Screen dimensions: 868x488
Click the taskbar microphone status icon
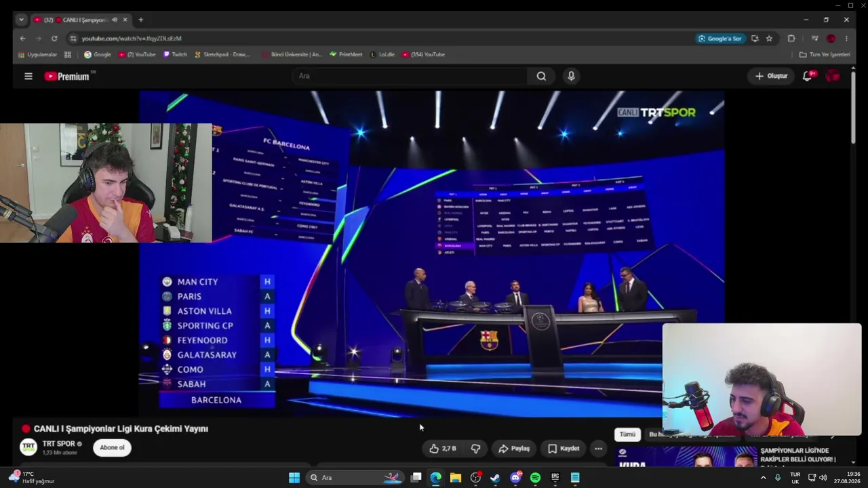pyautogui.click(x=778, y=478)
